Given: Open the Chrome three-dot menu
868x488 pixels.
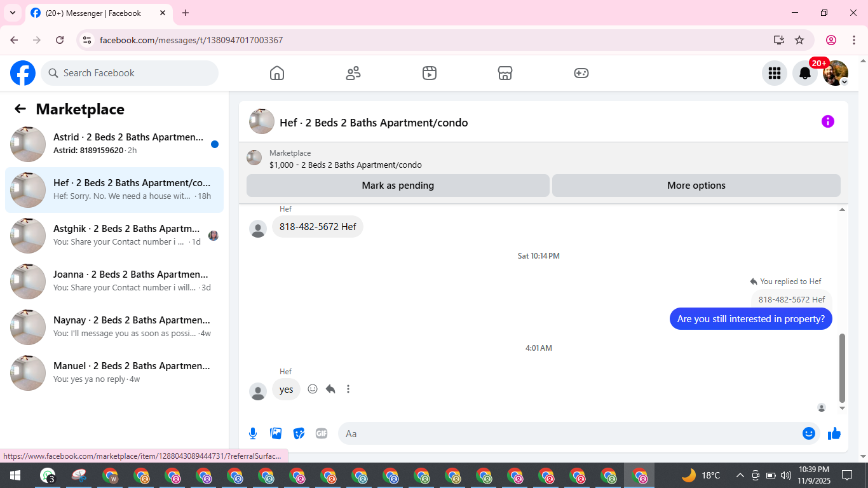Looking at the screenshot, I should 854,40.
